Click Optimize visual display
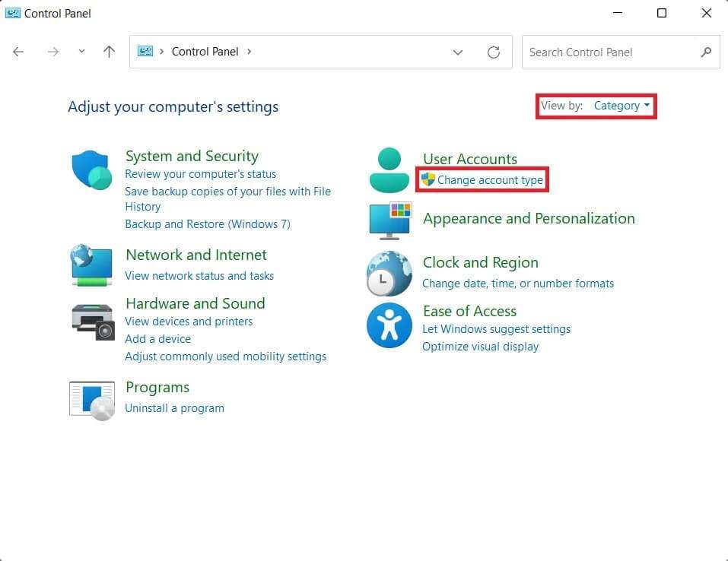Screen dimensions: 728x561 point(480,347)
